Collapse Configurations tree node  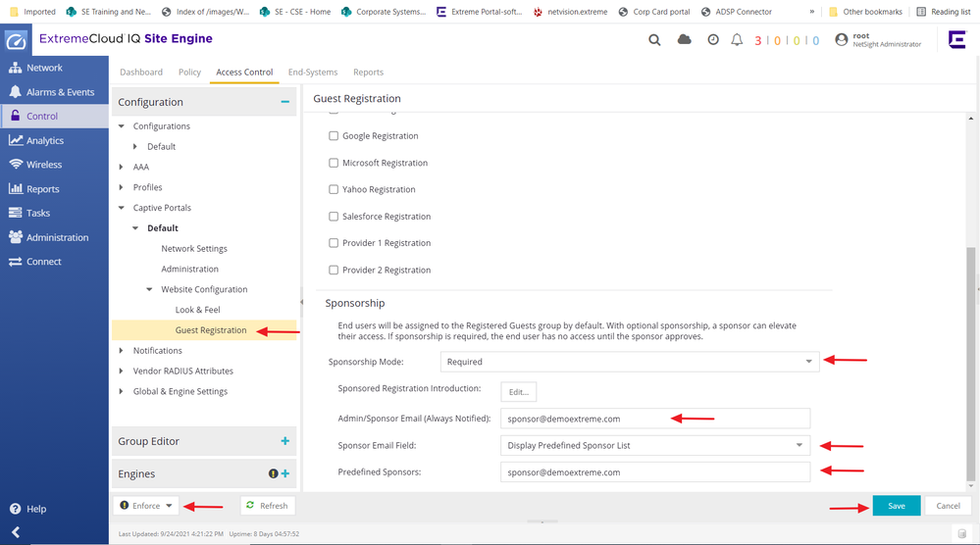click(122, 126)
